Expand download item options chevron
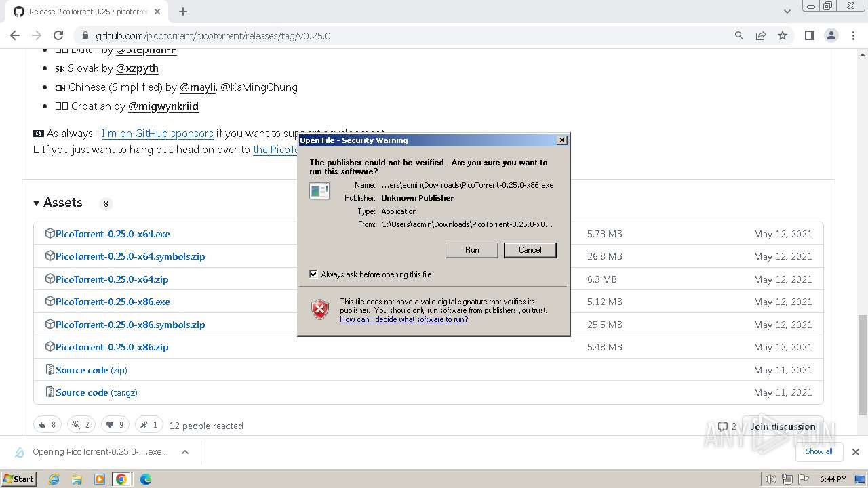This screenshot has height=488, width=868. 184,452
